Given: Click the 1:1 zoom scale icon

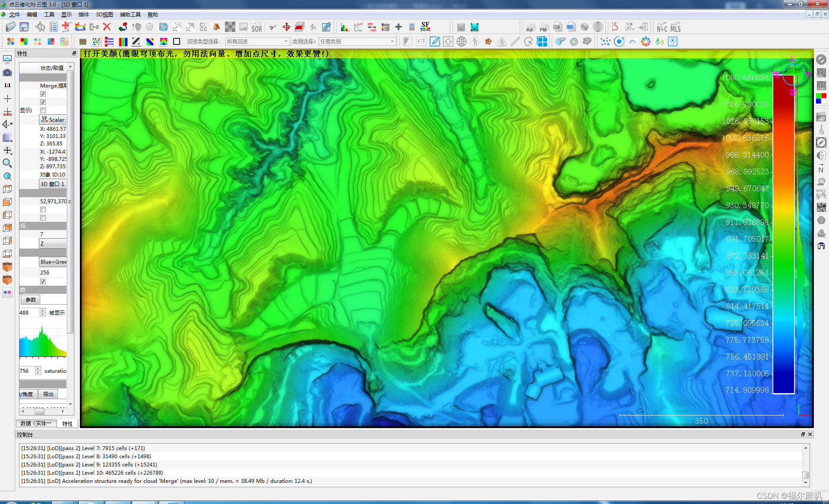Looking at the screenshot, I should pyautogui.click(x=7, y=85).
